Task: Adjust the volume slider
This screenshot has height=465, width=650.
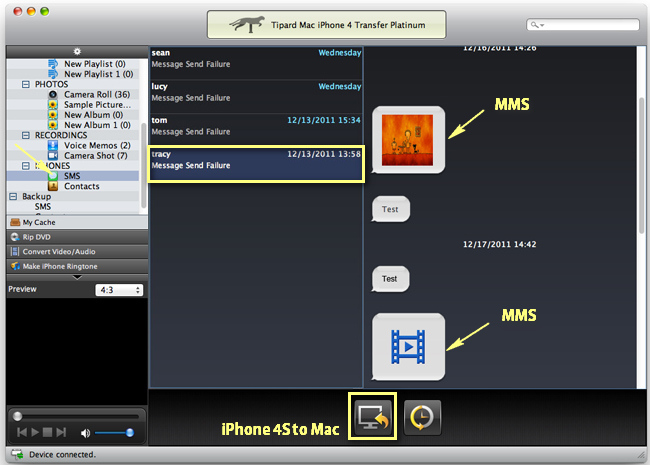Action: [x=114, y=433]
